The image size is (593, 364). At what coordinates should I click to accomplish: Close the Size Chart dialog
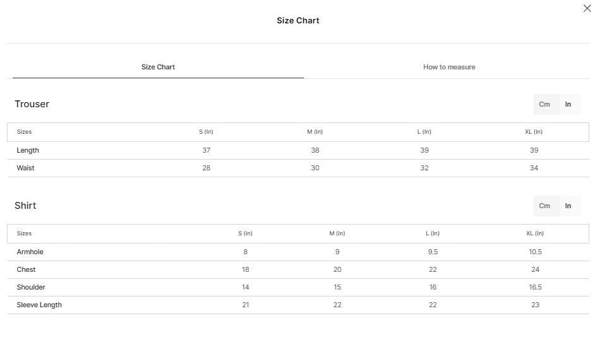coord(587,8)
